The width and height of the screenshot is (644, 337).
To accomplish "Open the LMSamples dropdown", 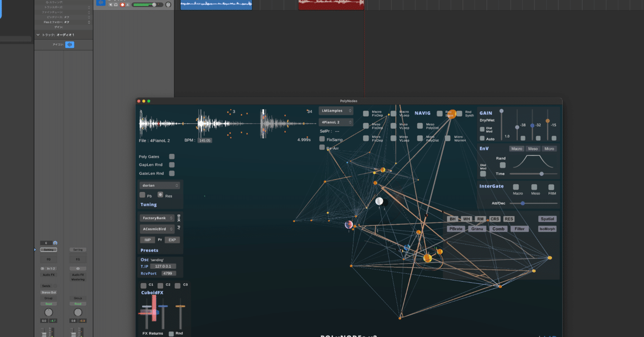I will 335,110.
